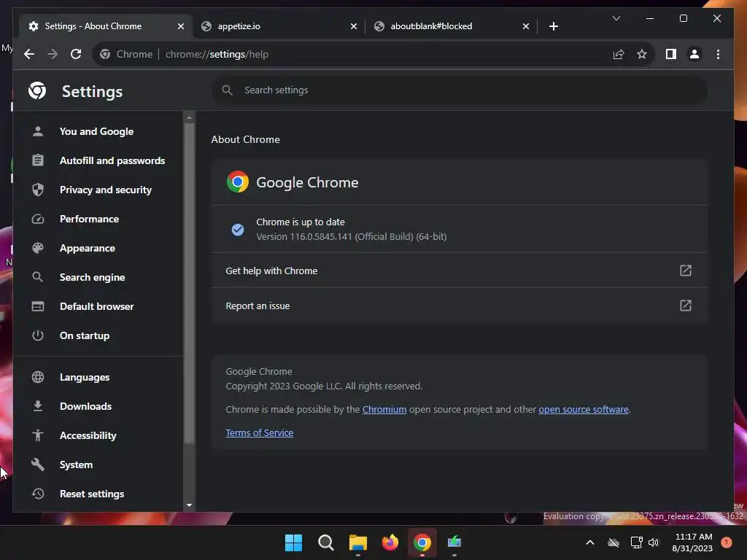Open Accessibility settings
Image resolution: width=747 pixels, height=560 pixels.
pos(98,435)
